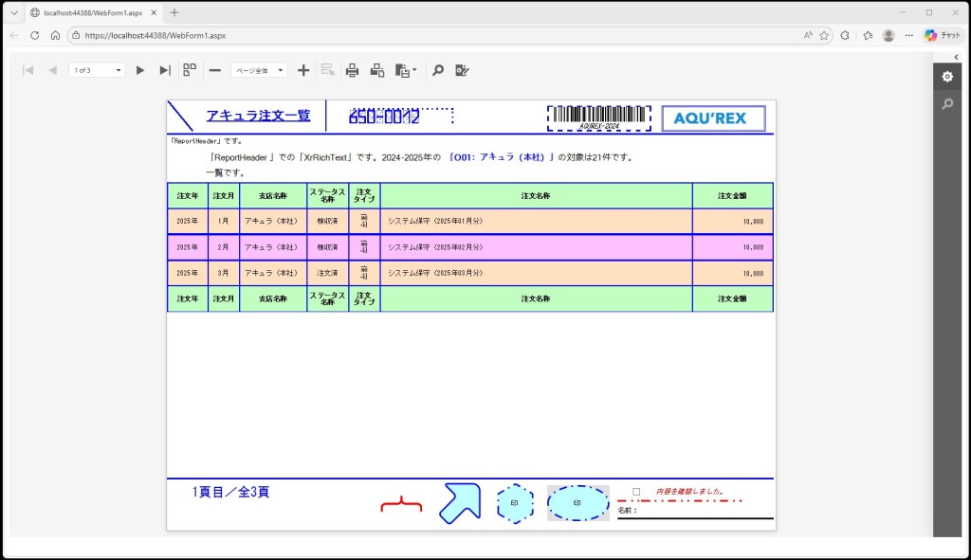Open the search text tool

(438, 70)
